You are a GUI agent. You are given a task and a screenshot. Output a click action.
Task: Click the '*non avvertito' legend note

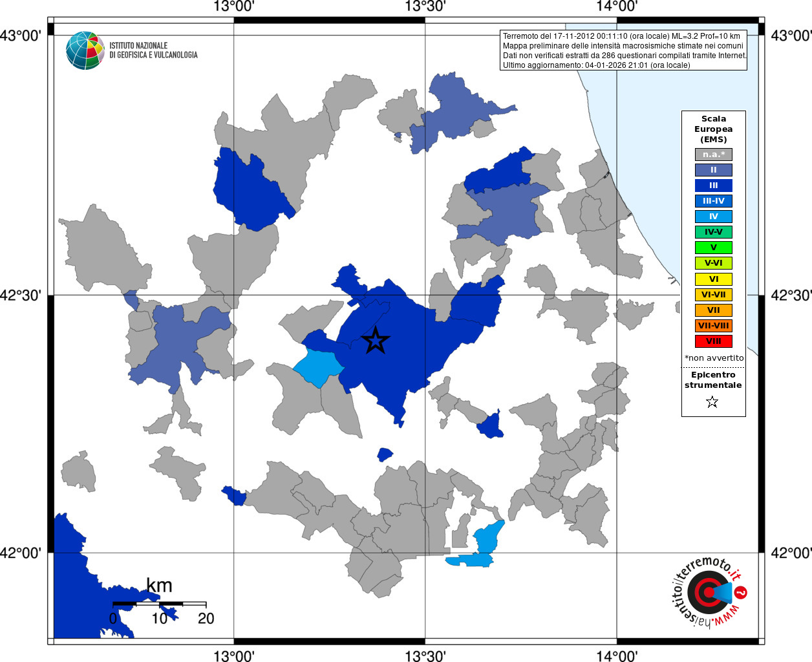tap(714, 358)
